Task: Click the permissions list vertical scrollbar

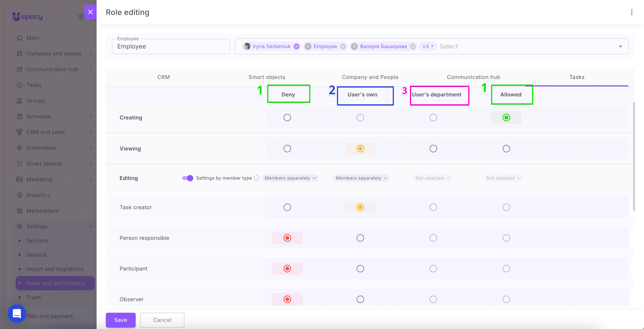Action: pyautogui.click(x=634, y=156)
